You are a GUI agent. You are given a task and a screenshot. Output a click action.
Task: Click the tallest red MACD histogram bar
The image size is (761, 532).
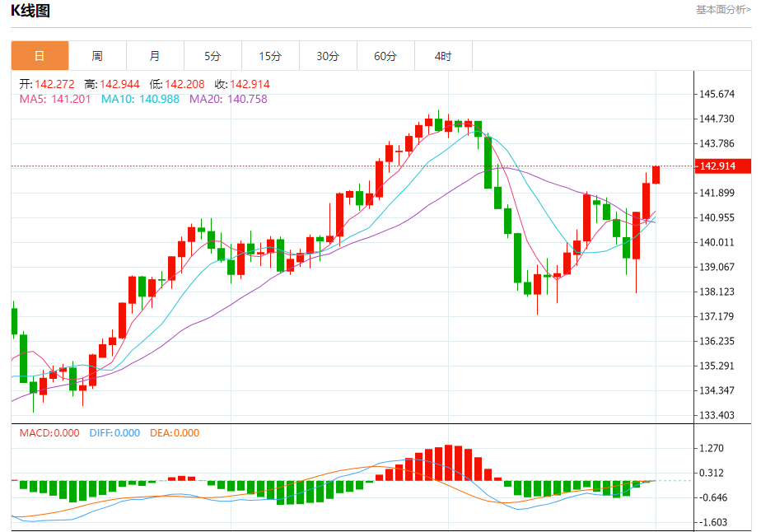click(448, 463)
